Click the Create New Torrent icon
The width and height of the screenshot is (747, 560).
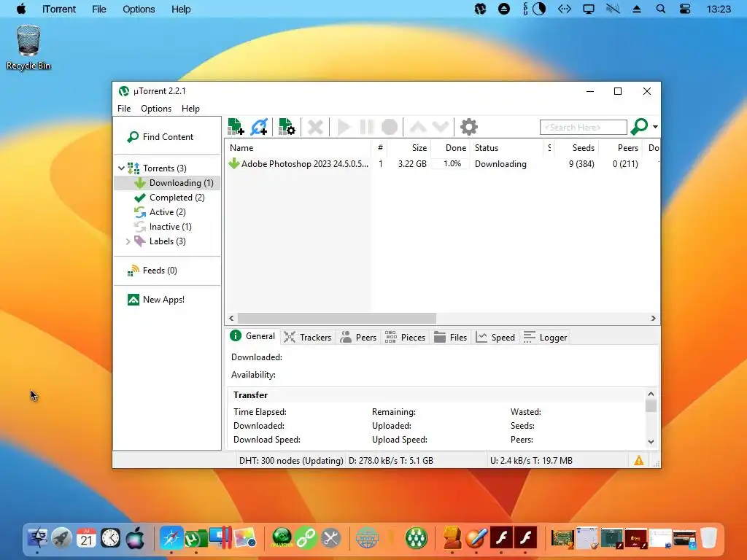tap(287, 127)
